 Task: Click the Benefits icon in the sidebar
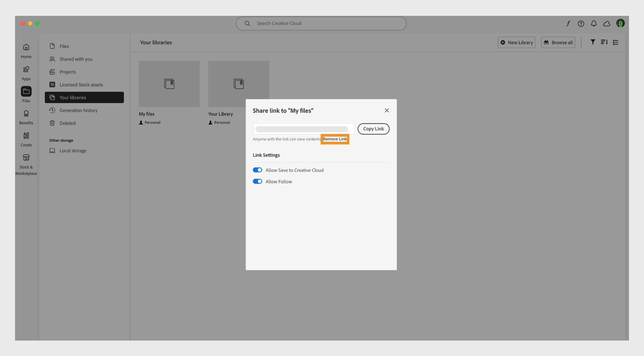pyautogui.click(x=26, y=116)
